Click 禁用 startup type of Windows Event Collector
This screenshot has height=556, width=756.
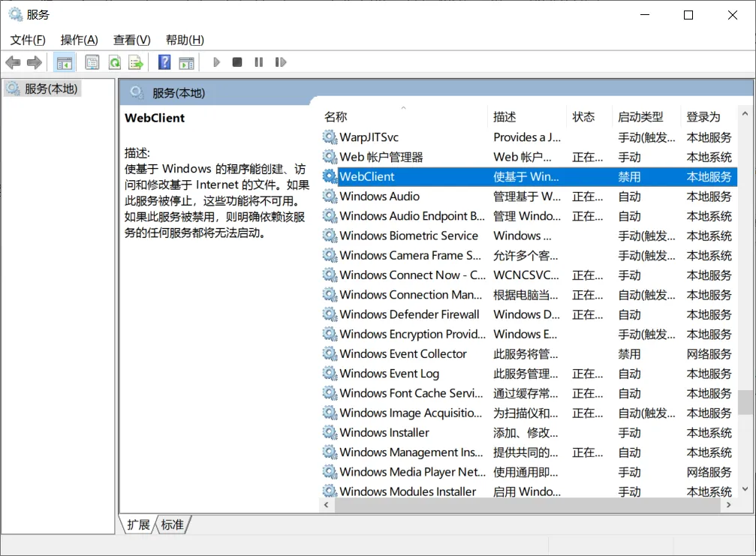click(629, 354)
